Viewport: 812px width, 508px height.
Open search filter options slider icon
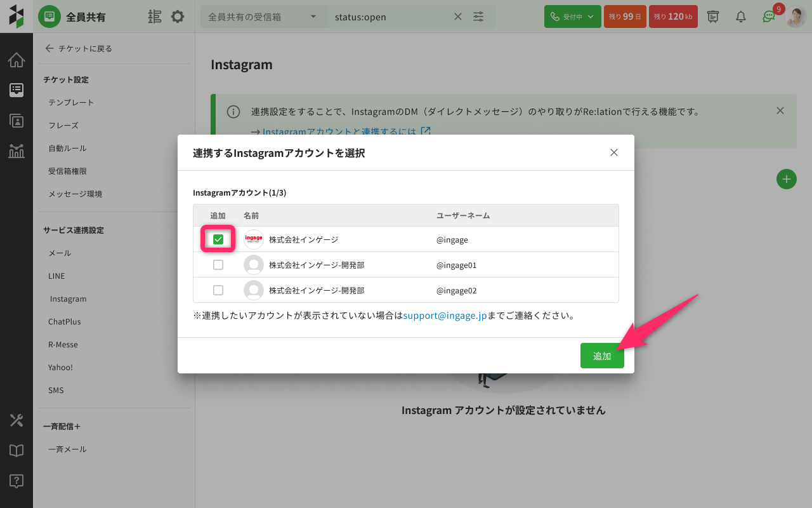coord(478,17)
